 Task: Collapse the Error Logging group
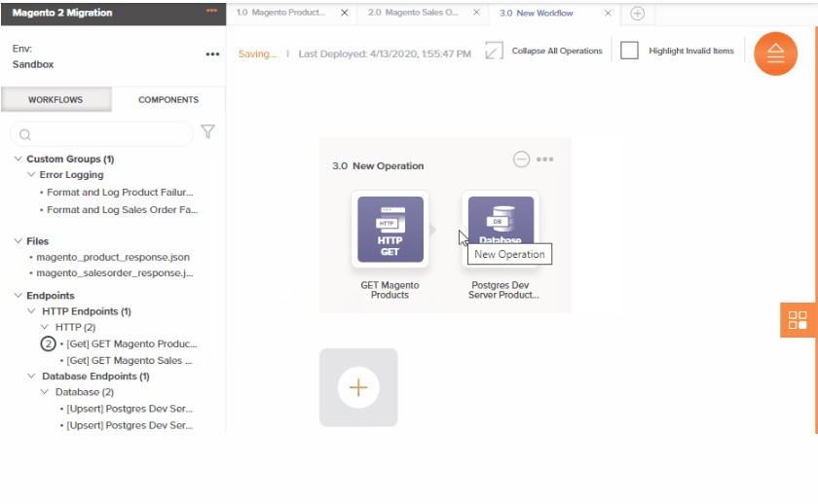(x=31, y=174)
